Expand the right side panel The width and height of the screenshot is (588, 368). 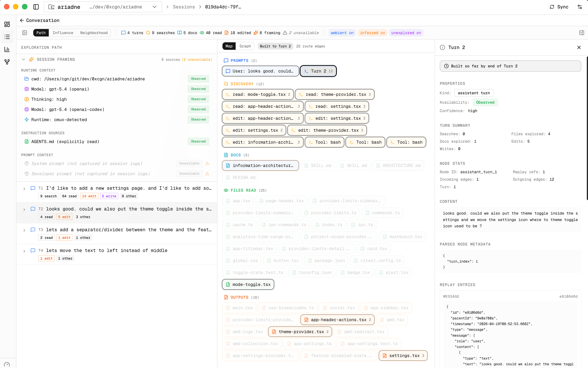click(582, 33)
